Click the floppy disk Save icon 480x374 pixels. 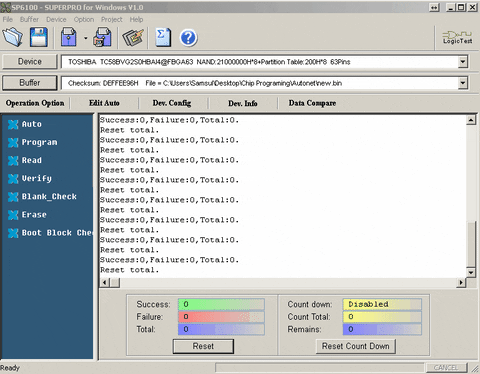point(39,37)
